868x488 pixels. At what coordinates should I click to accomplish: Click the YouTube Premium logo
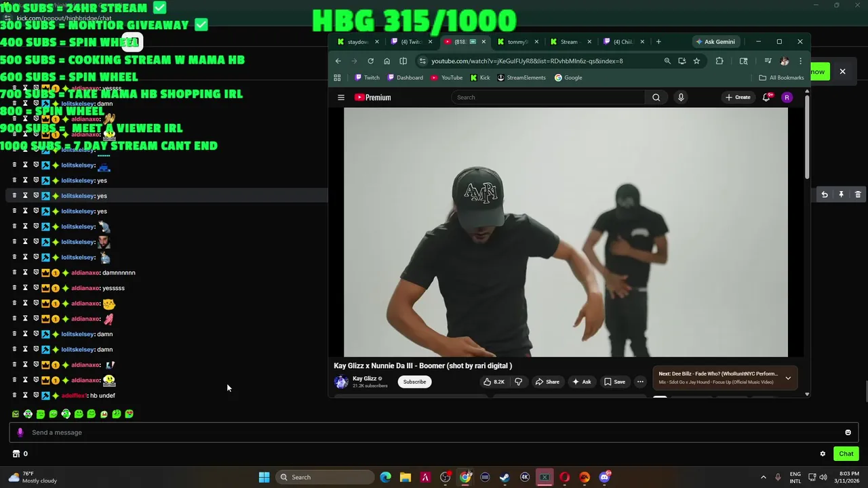[x=373, y=98]
